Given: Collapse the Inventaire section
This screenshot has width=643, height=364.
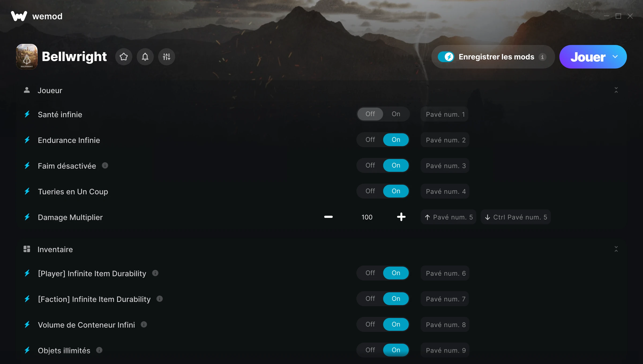Looking at the screenshot, I should pyautogui.click(x=616, y=249).
